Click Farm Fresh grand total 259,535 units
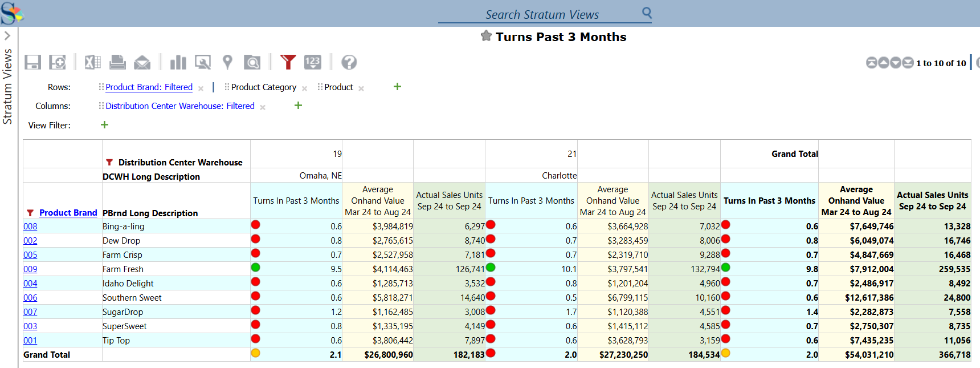The height and width of the screenshot is (368, 980). 954,269
